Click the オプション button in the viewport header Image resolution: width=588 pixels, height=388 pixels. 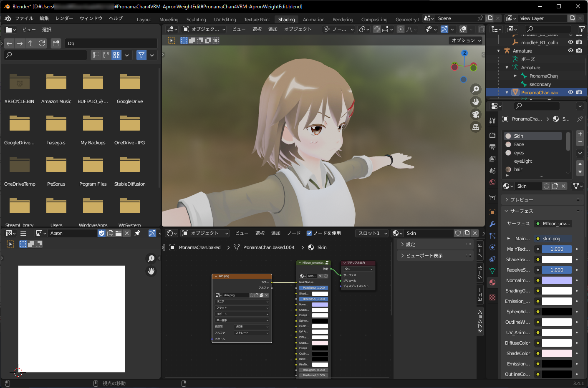(x=465, y=40)
